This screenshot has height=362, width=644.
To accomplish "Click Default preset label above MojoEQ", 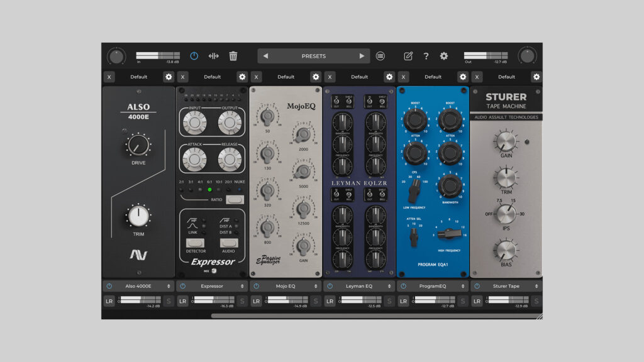I will 286,77.
